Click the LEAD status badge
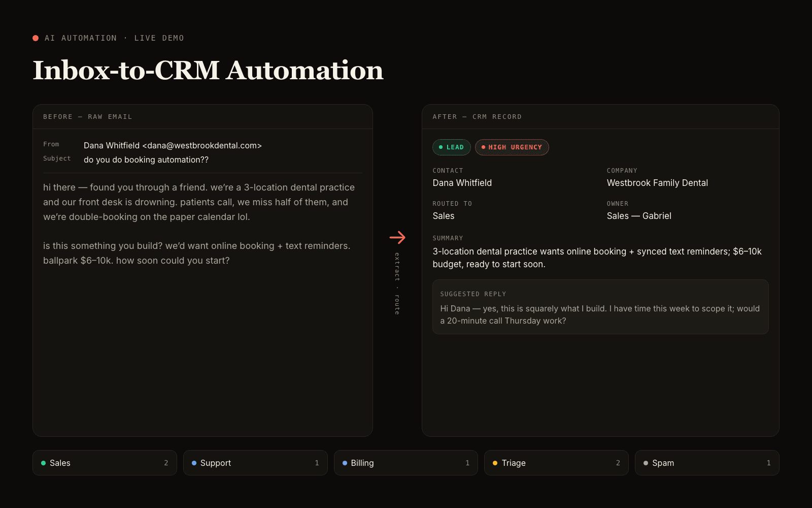This screenshot has width=812, height=508. (452, 147)
